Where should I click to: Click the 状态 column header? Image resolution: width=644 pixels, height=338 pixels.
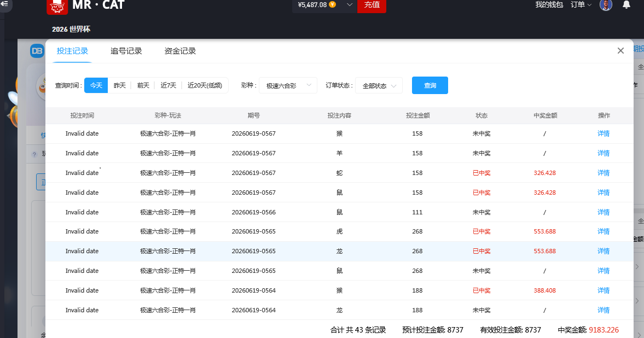pos(481,115)
